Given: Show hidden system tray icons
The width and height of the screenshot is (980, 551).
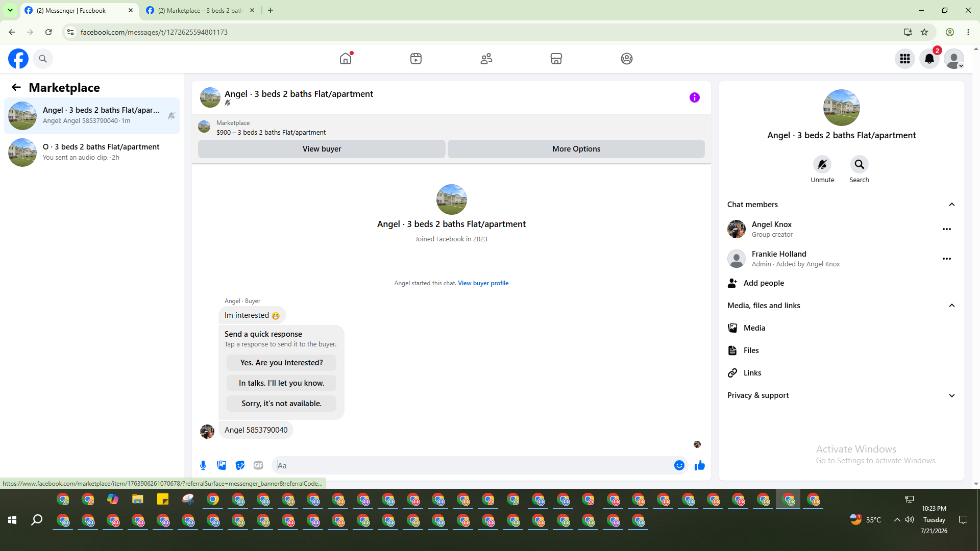Looking at the screenshot, I should point(897,520).
